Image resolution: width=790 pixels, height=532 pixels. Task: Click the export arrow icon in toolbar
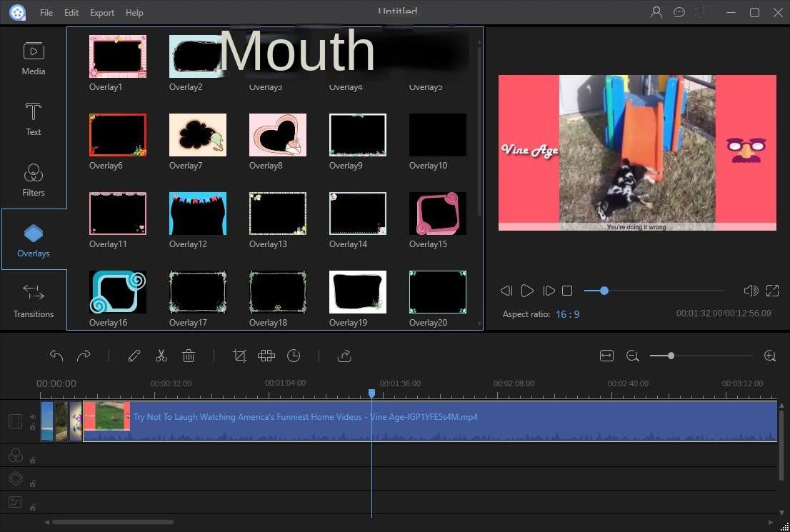[x=344, y=356]
